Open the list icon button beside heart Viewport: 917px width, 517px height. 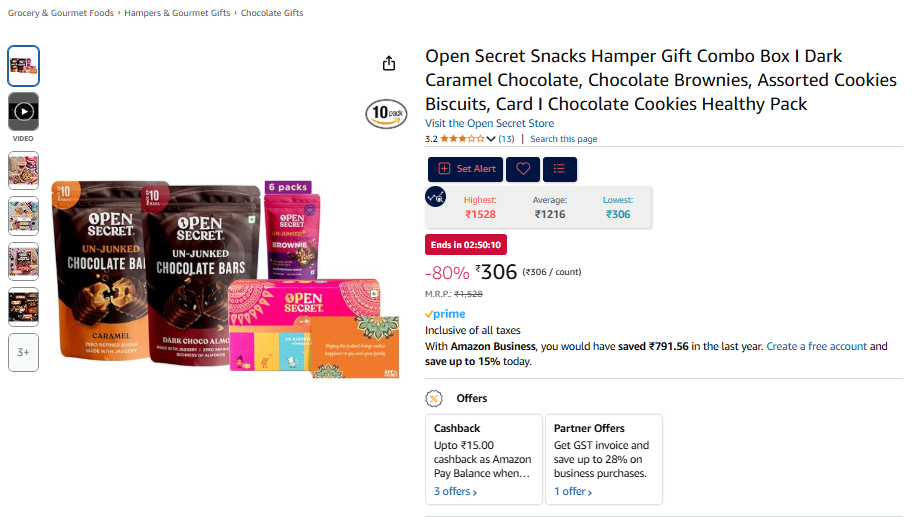click(560, 169)
